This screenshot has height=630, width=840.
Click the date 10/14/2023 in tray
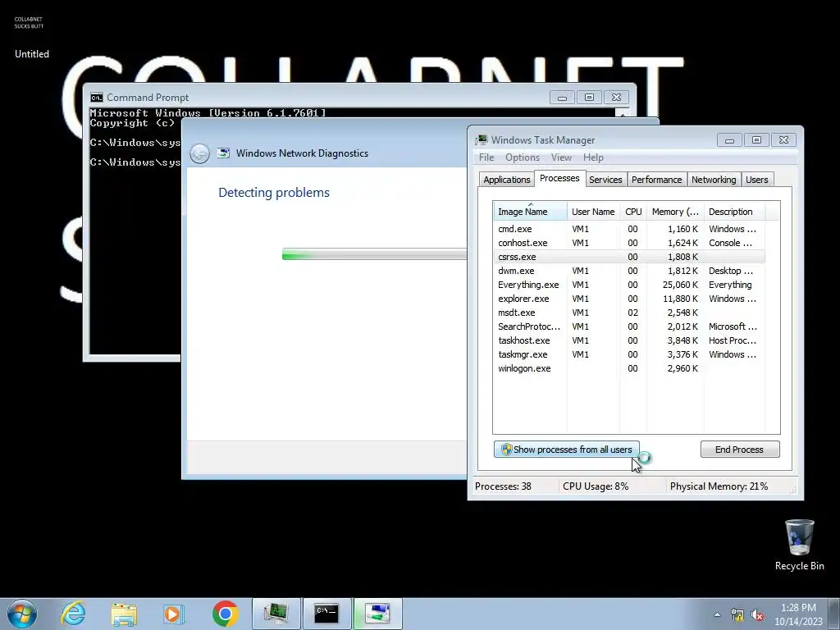pyautogui.click(x=798, y=622)
